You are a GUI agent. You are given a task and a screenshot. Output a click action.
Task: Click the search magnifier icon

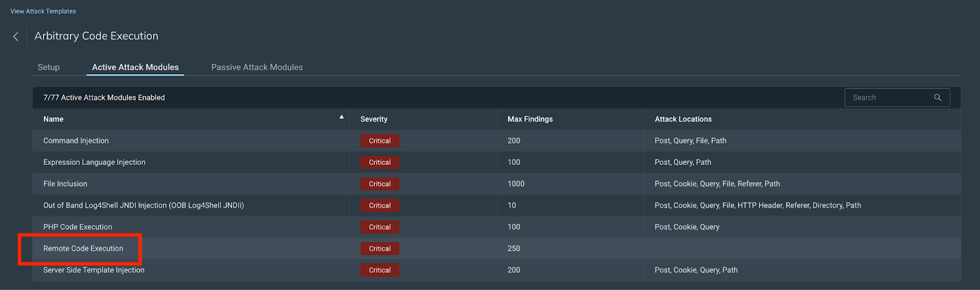tap(937, 97)
